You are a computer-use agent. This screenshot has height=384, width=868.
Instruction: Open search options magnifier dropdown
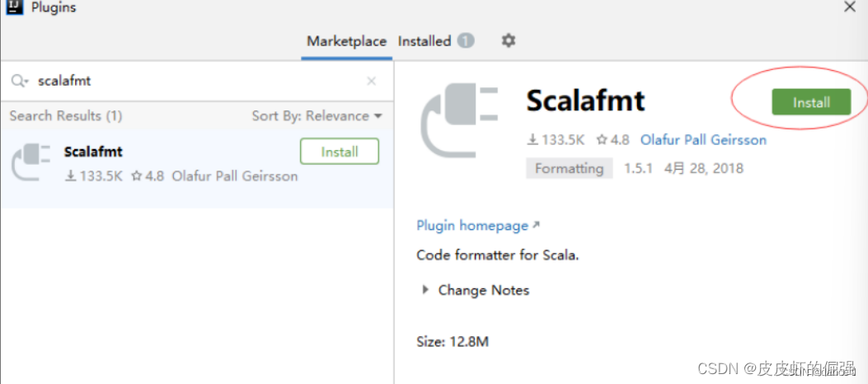tap(20, 82)
